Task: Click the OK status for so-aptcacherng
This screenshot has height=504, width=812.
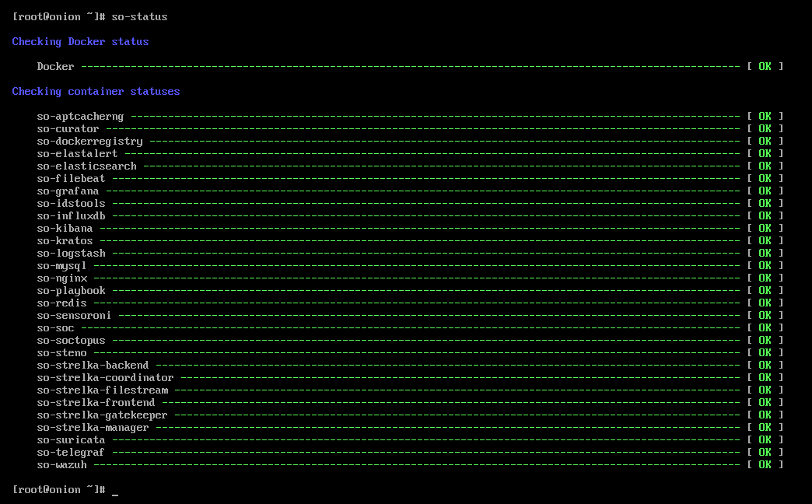Action: click(x=765, y=116)
